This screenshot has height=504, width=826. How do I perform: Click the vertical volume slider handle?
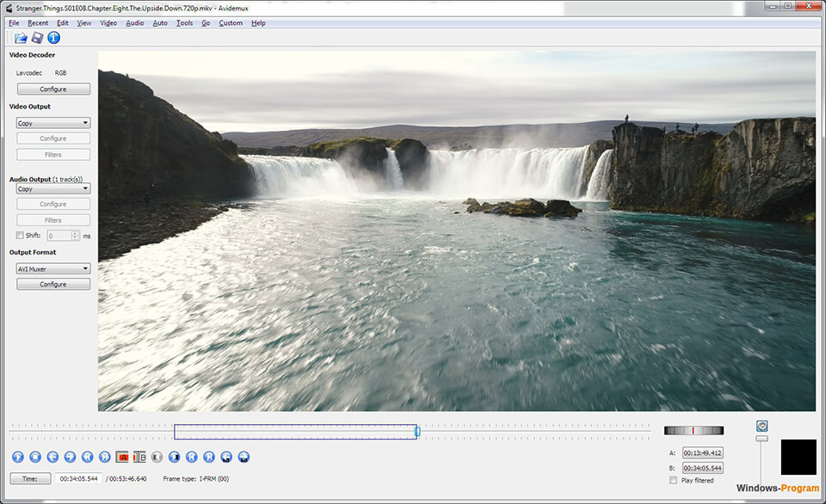[761, 439]
